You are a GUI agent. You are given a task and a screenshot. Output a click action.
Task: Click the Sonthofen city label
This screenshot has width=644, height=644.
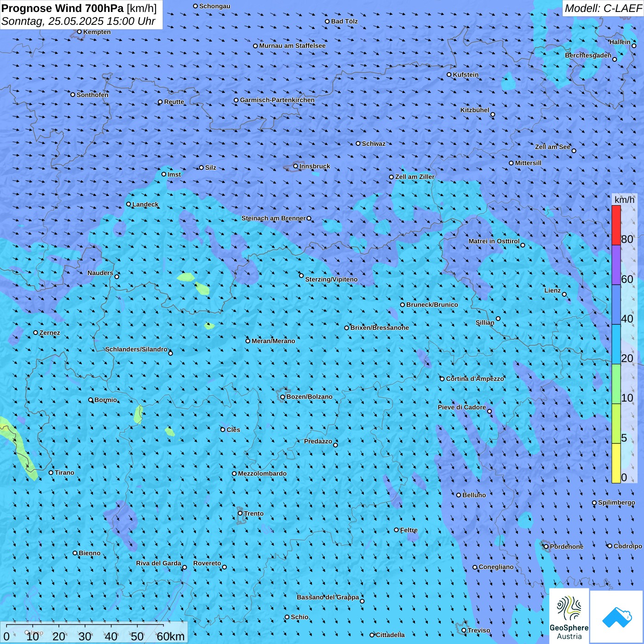pos(92,95)
